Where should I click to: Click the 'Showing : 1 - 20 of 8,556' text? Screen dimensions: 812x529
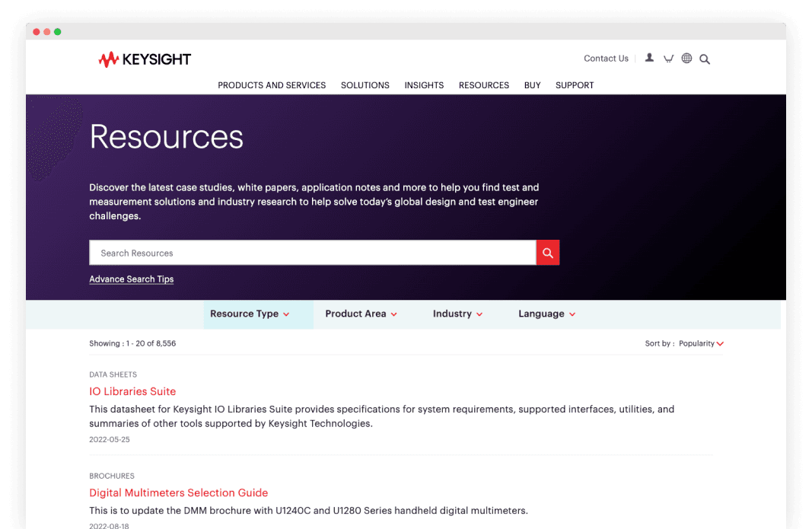click(x=132, y=343)
